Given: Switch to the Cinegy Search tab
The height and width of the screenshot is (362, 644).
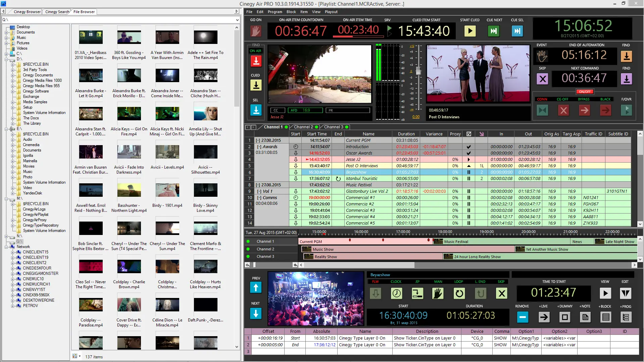Looking at the screenshot, I should 57,12.
